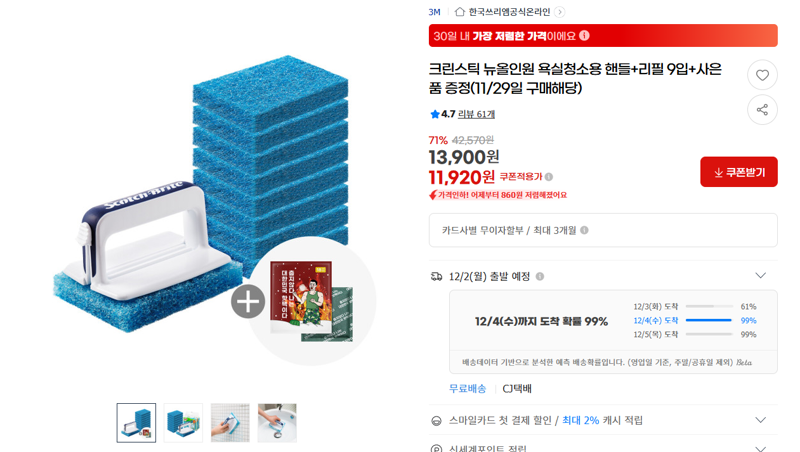Screen dimensions: 800x452
Task: Click the home icon of 한국쓰리엠공식온라인 store
Action: coord(460,12)
